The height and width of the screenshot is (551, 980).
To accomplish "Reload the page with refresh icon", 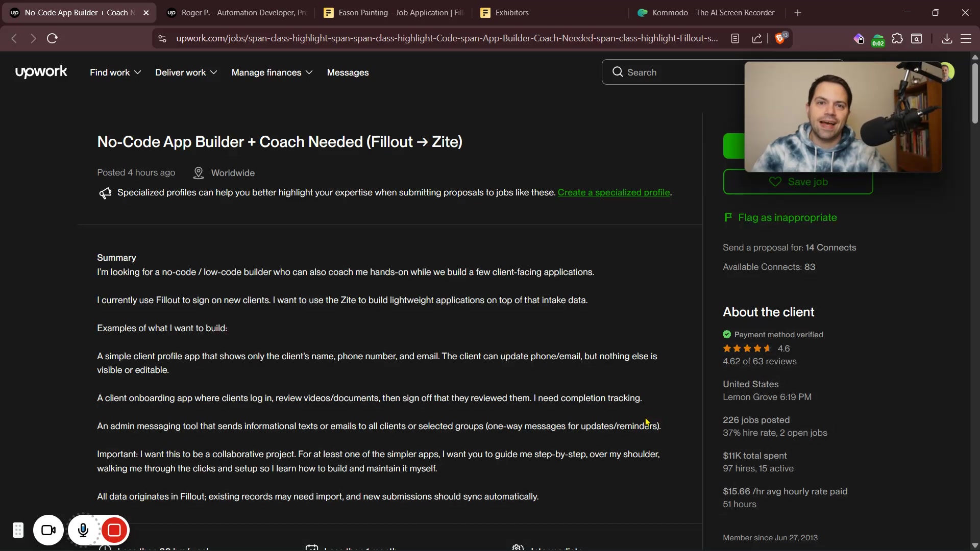I will click(x=52, y=38).
